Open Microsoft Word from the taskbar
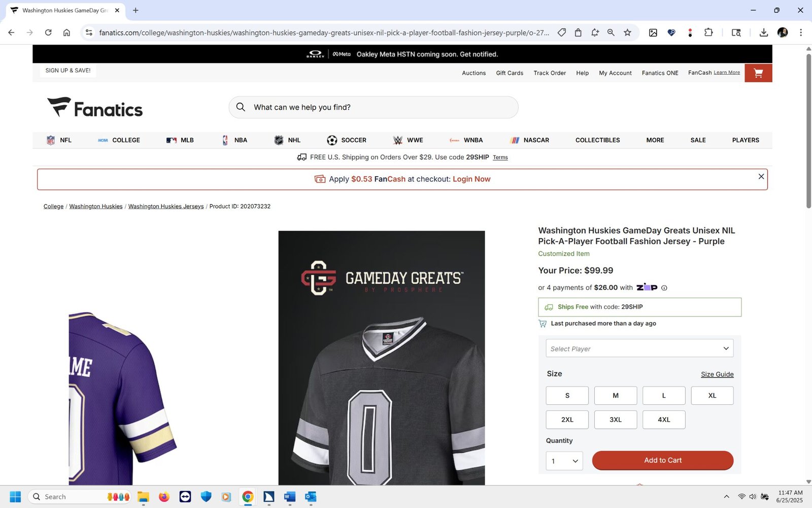812x508 pixels. 290,497
